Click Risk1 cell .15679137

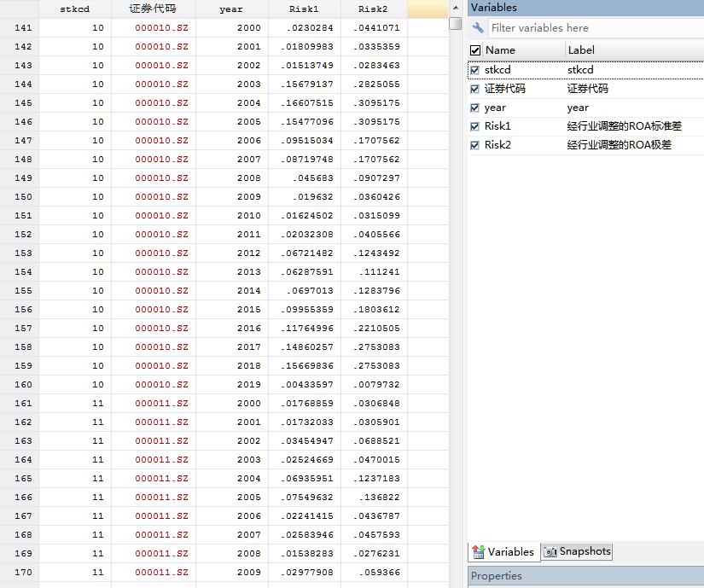(305, 84)
